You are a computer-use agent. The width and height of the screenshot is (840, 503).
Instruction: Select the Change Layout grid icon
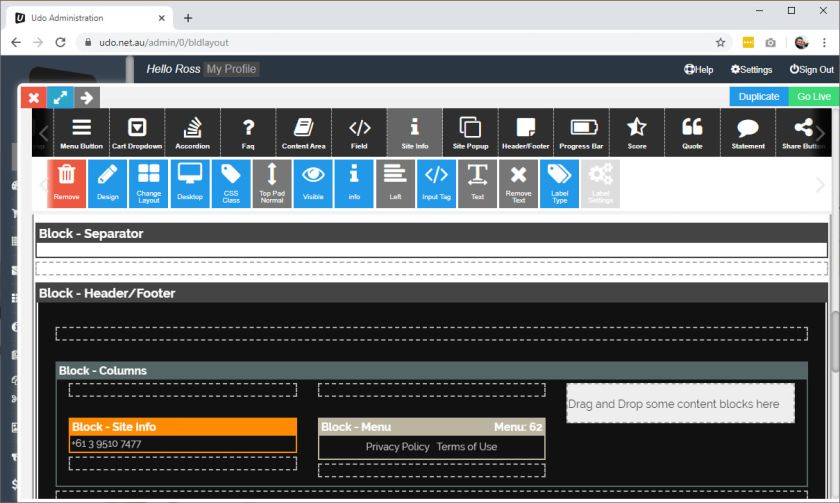tap(149, 183)
